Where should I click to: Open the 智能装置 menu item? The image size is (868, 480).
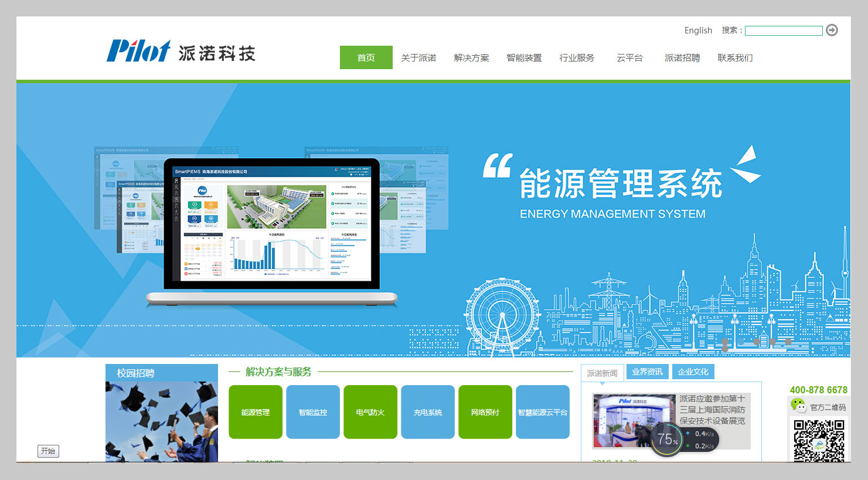(x=524, y=57)
